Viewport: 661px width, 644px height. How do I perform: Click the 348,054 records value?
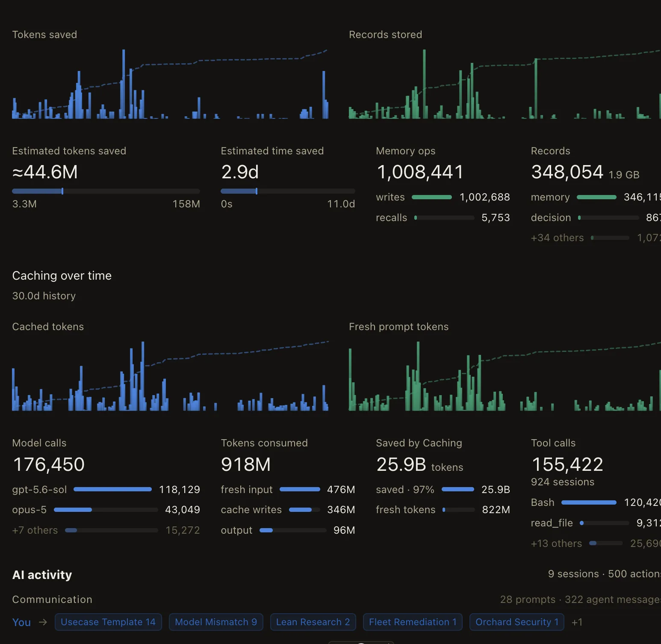pos(567,172)
